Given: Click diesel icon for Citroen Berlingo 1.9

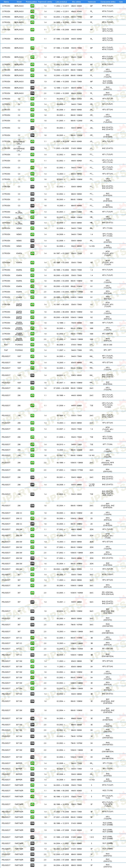Looking at the screenshot, I should click(32, 82).
